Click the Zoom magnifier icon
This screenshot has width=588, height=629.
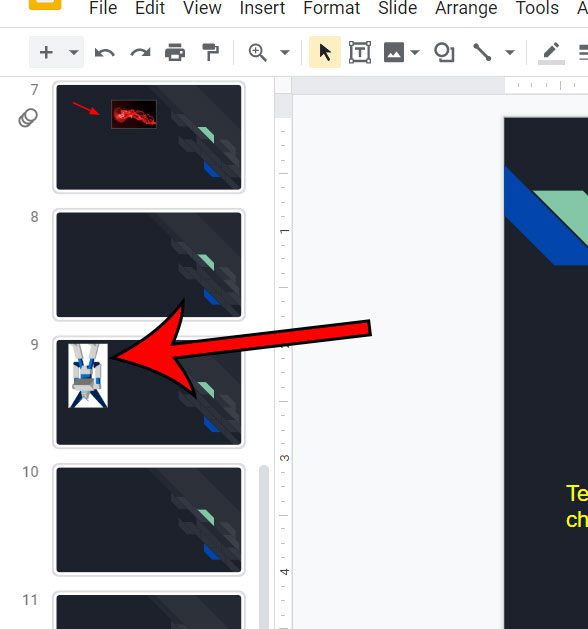click(258, 53)
